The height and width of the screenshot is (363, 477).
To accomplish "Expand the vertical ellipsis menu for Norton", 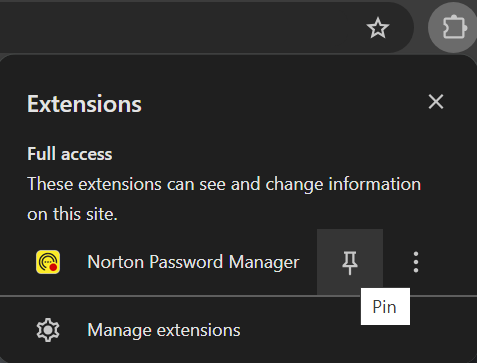I will 416,262.
